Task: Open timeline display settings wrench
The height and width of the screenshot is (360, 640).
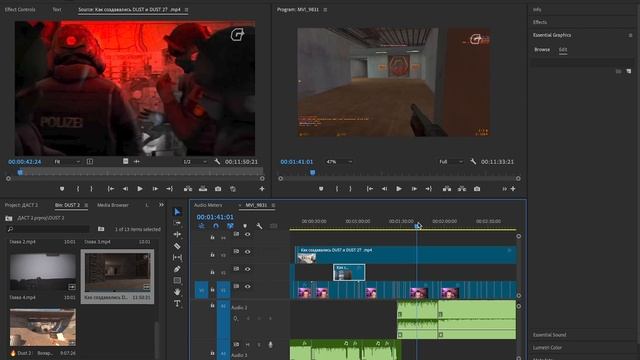Action: (259, 226)
